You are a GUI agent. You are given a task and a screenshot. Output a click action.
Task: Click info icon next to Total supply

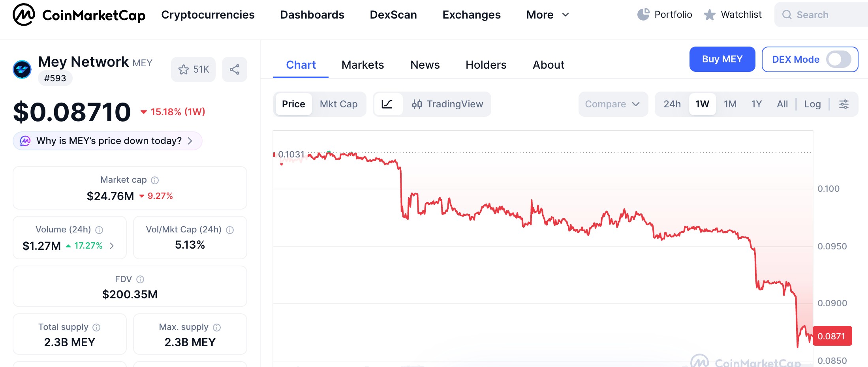96,328
